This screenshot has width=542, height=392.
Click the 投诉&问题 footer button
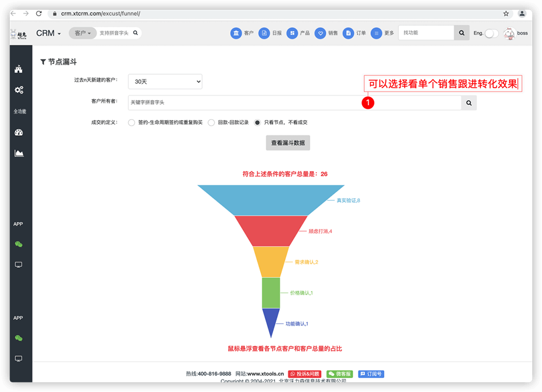click(x=305, y=374)
